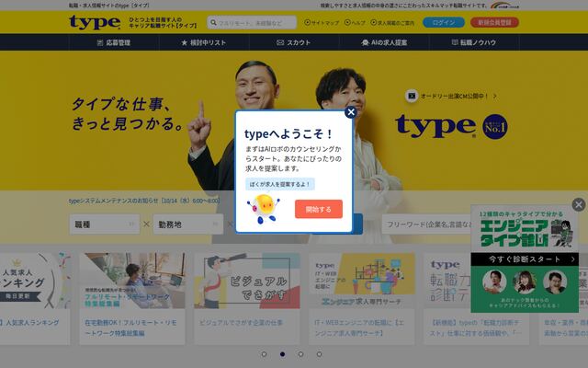The image size is (588, 368).
Task: Click the envelope icon beside スカウト
Action: pyautogui.click(x=280, y=43)
